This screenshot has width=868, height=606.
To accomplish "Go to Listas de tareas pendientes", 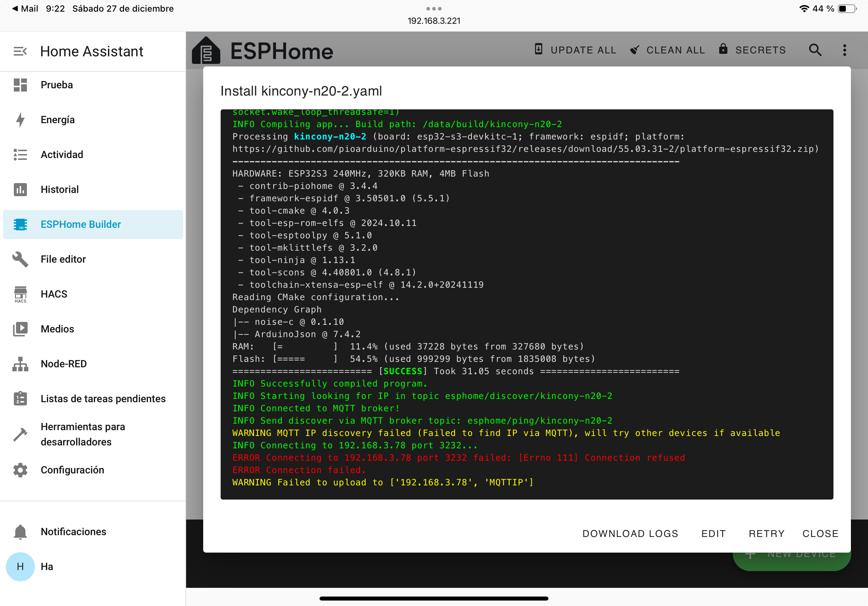I will click(103, 399).
